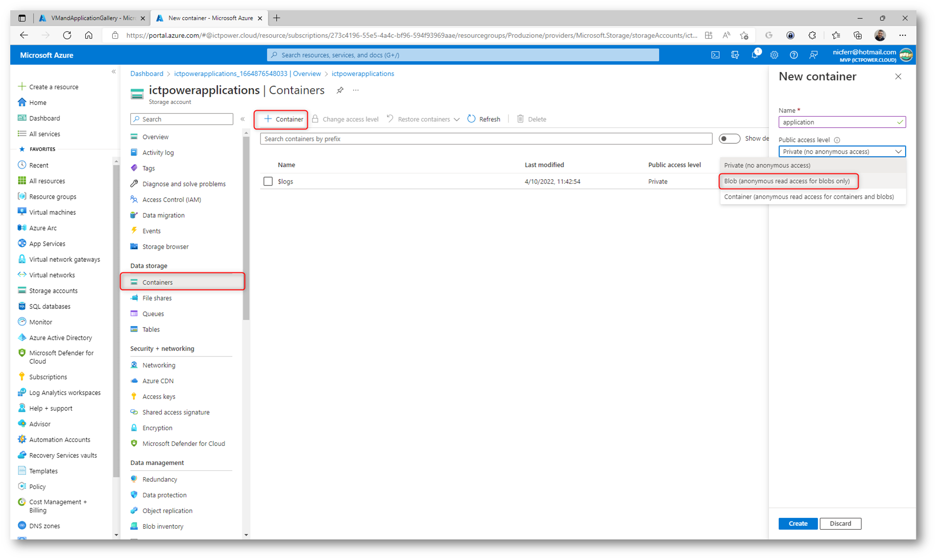Toggle Show deleted containers switch

click(x=729, y=139)
